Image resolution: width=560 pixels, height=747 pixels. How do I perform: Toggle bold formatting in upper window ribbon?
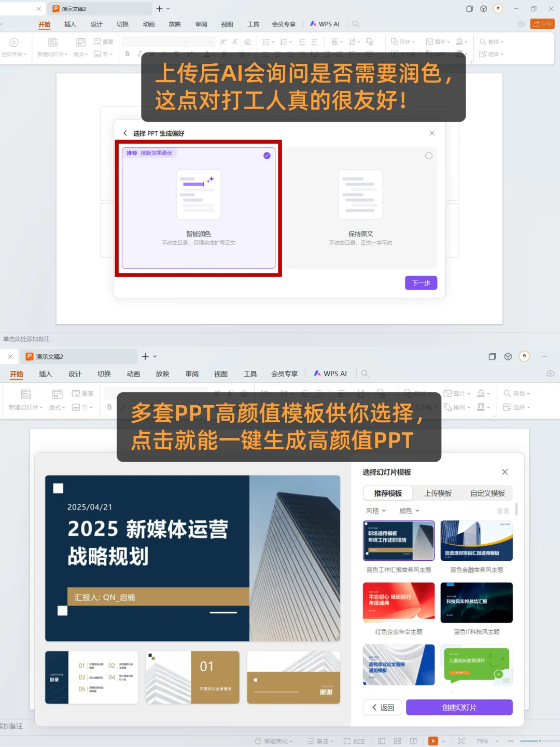pos(128,54)
